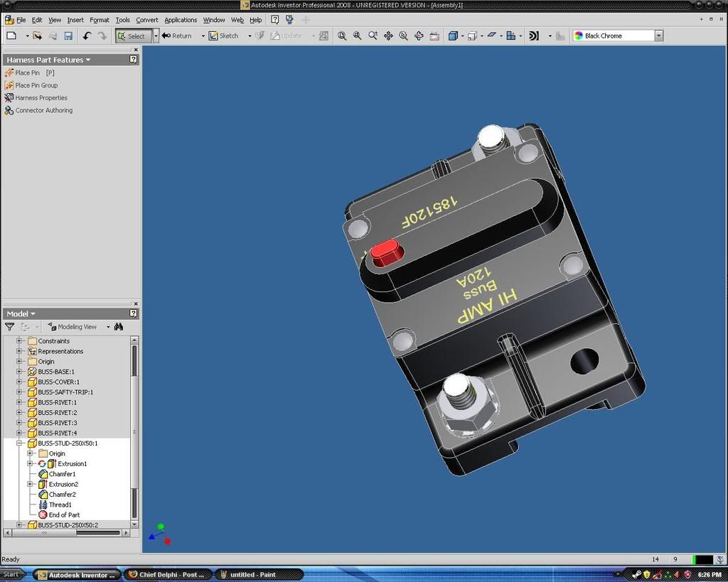This screenshot has height=582, width=728.
Task: Open the Format menu
Action: click(100, 20)
